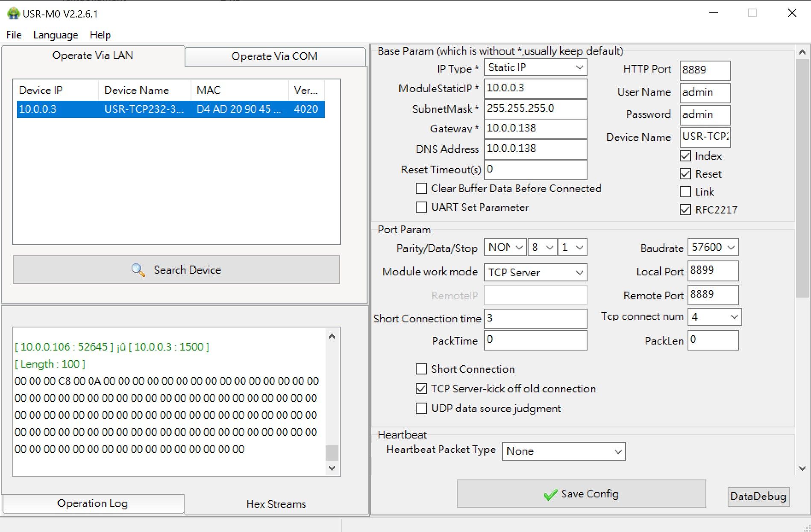Click the magnifier icon on Search Device
811x532 pixels.
pyautogui.click(x=138, y=270)
